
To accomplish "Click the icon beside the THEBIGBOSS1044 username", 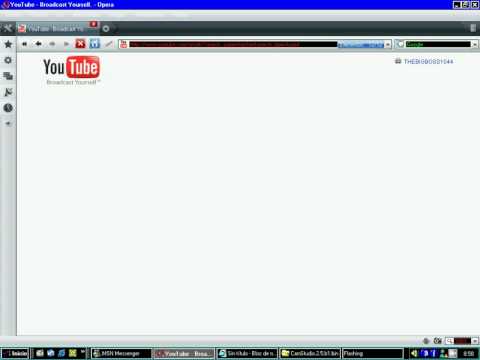I will (x=398, y=61).
